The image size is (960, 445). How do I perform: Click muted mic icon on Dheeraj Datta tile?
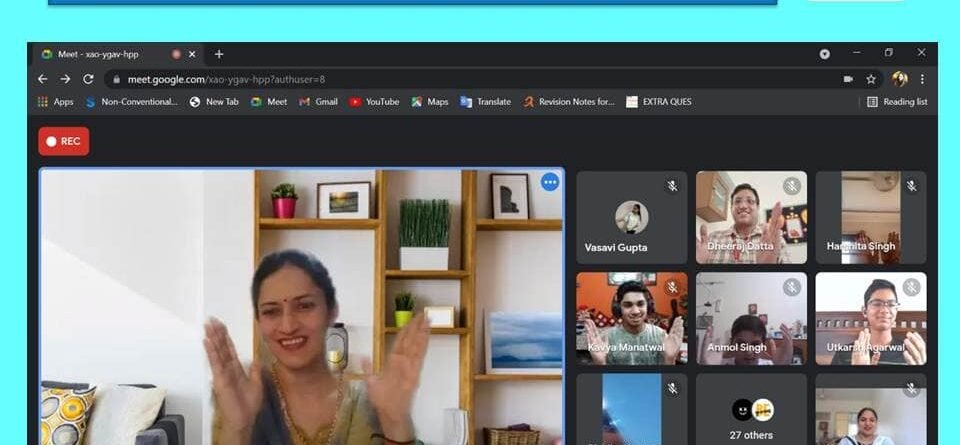[792, 186]
